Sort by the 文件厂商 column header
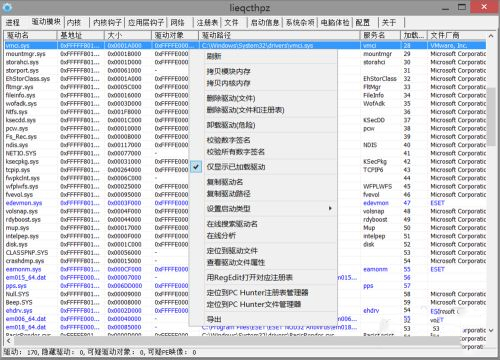Viewport: 500px width, 360px height. 457,35
